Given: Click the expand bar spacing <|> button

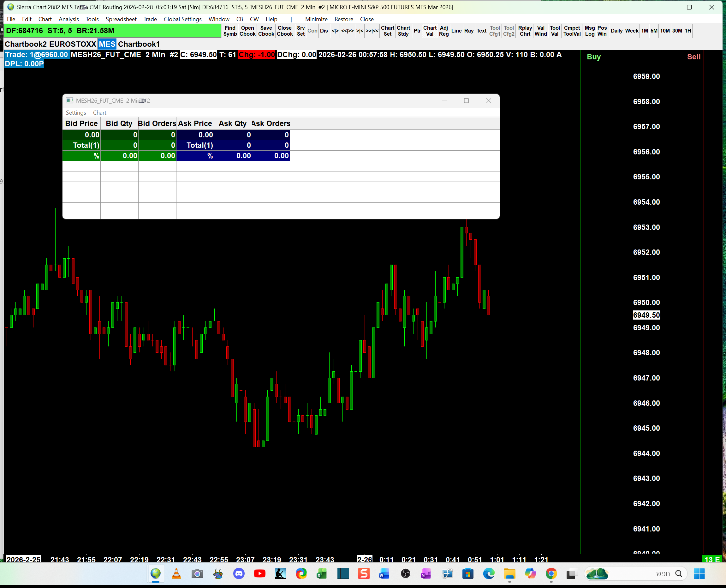Looking at the screenshot, I should tap(335, 31).
